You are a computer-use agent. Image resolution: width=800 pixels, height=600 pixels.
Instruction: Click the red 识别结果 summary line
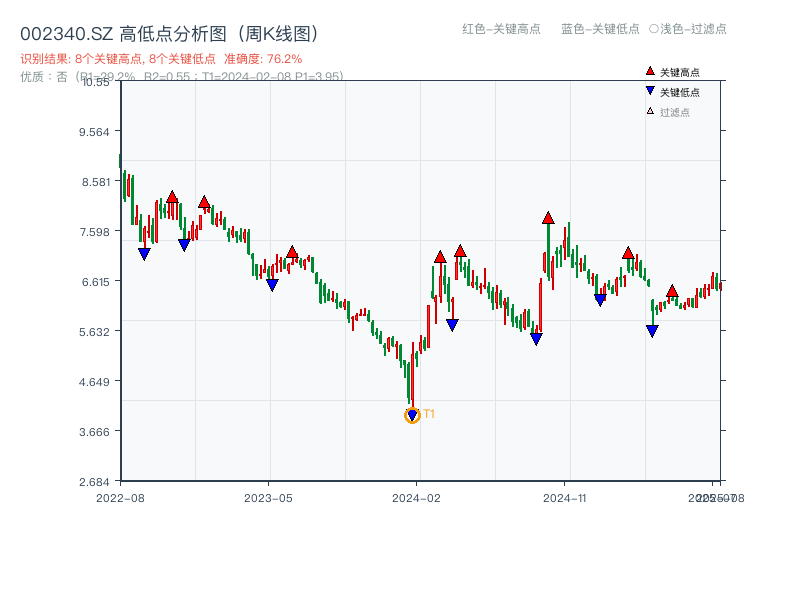pyautogui.click(x=161, y=59)
